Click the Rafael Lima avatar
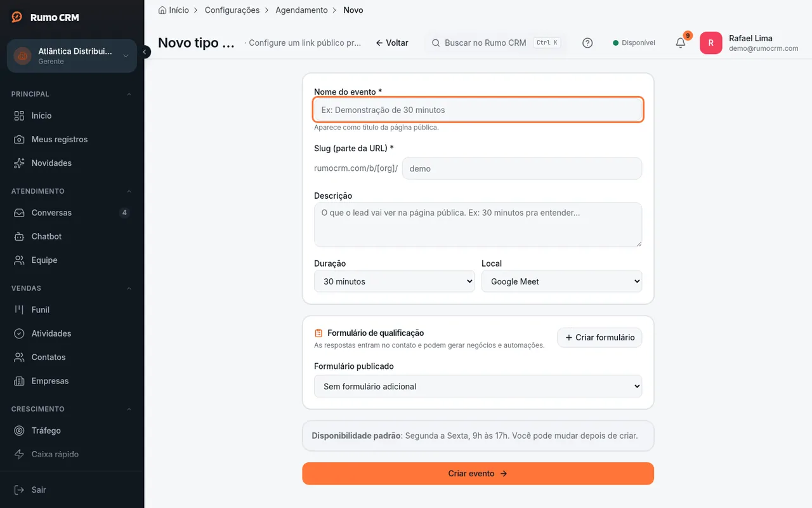The width and height of the screenshot is (812, 508). pyautogui.click(x=710, y=43)
